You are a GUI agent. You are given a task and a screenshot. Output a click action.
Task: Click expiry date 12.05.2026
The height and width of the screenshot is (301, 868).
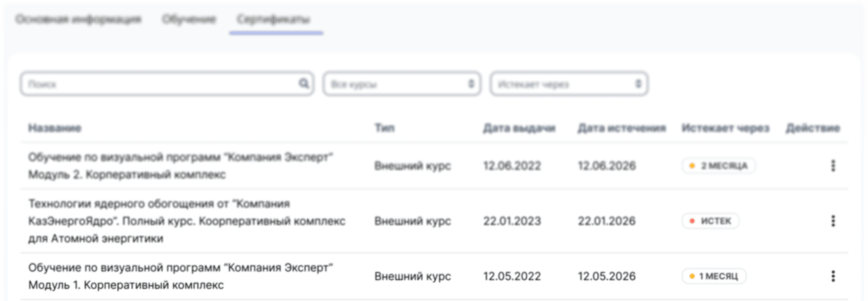(x=607, y=276)
